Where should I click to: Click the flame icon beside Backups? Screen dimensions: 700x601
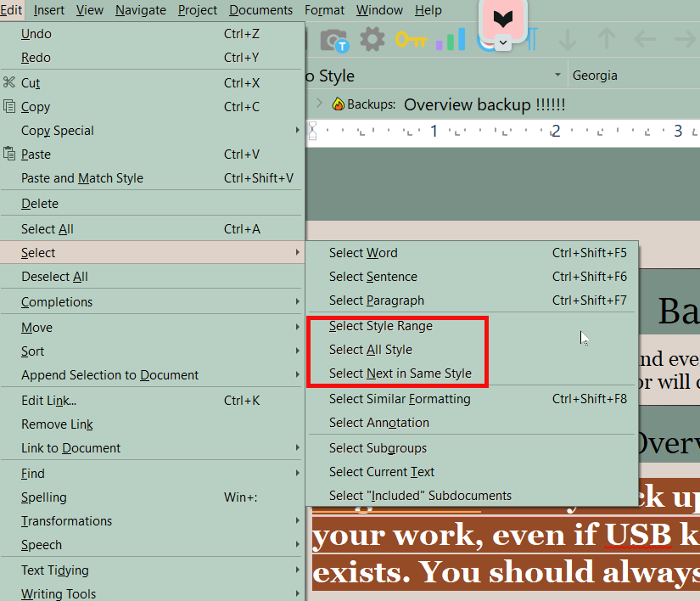pos(338,104)
